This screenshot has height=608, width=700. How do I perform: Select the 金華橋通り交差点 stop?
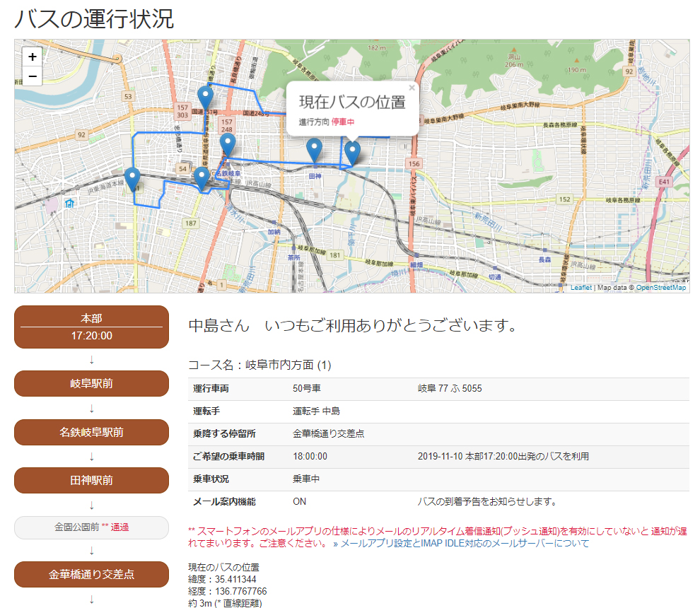92,575
